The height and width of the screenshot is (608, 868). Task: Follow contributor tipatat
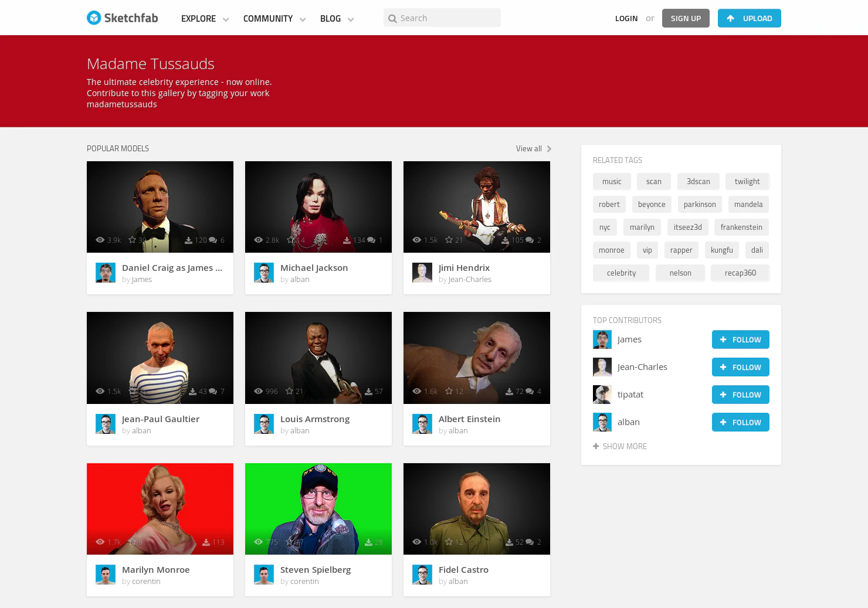coord(741,395)
